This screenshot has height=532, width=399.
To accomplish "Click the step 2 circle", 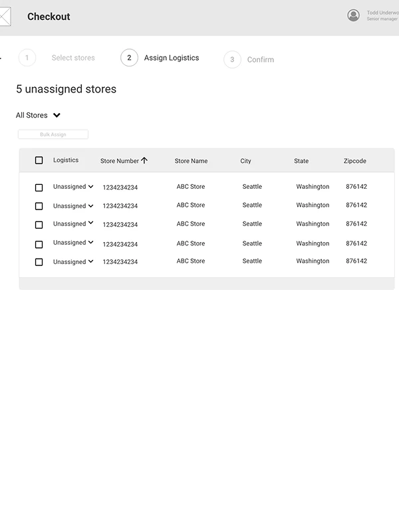I will pyautogui.click(x=129, y=58).
